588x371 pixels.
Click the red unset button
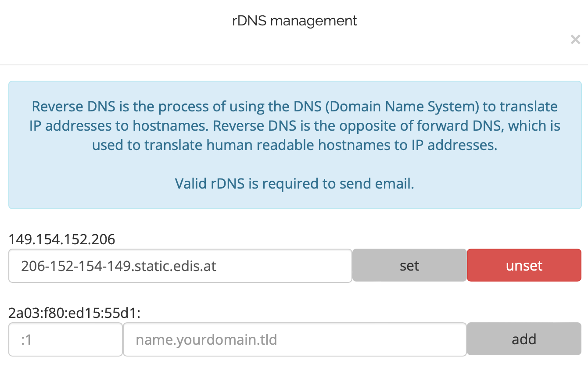tap(524, 265)
